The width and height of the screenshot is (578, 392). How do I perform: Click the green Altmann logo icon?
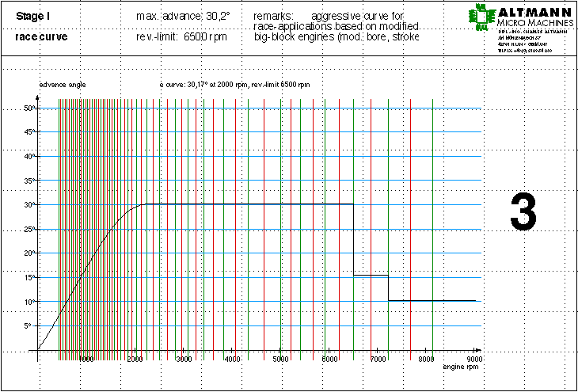480,18
